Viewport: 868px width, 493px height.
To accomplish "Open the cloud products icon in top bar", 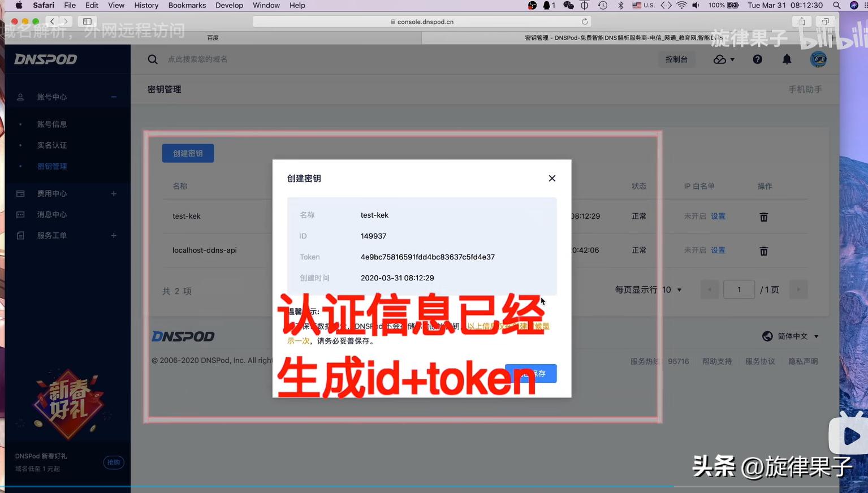I will pyautogui.click(x=719, y=59).
